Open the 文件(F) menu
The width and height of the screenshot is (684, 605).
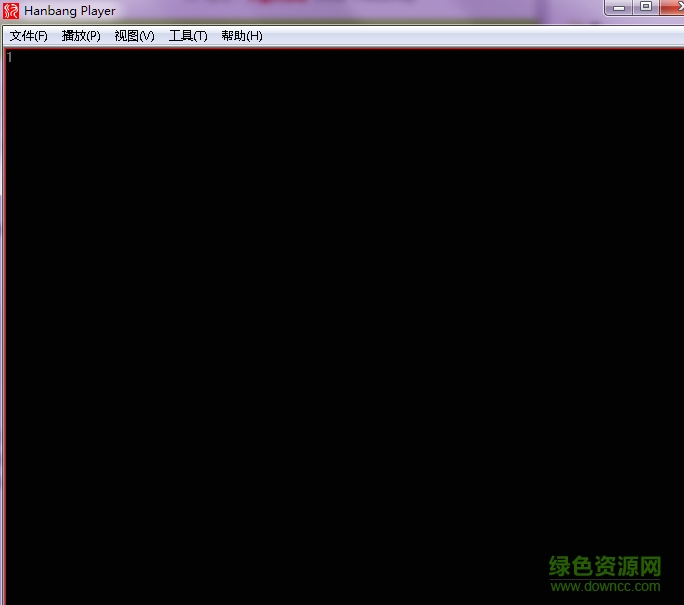click(x=29, y=36)
